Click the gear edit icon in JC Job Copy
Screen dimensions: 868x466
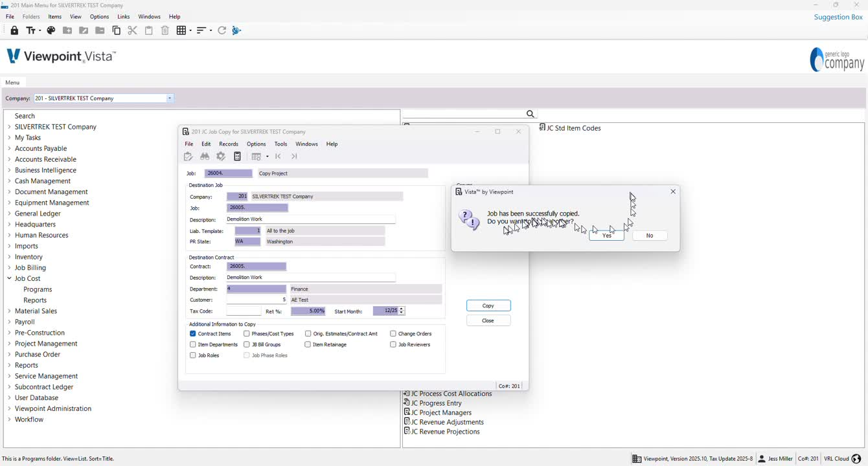tap(221, 157)
